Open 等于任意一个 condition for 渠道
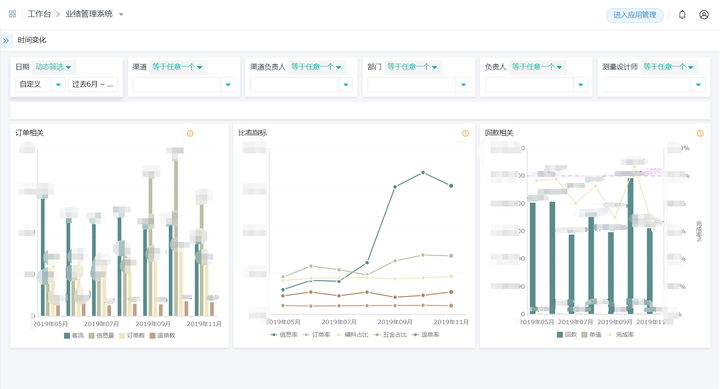This screenshot has height=389, width=720. tap(178, 67)
